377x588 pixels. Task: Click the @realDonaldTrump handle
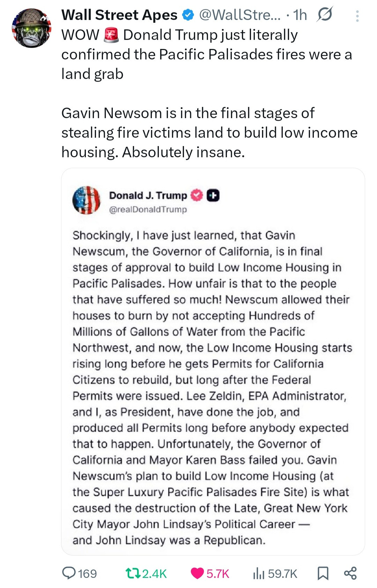(x=148, y=210)
